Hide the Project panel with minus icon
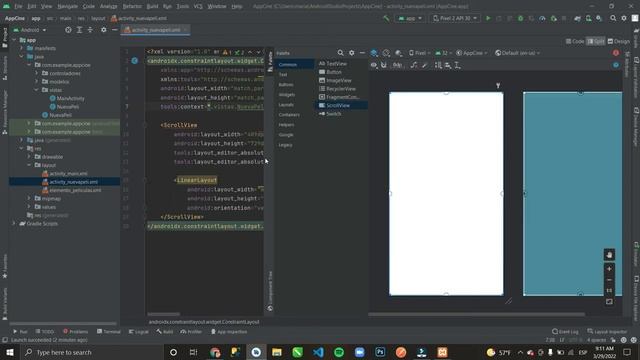The image size is (640, 360). [x=115, y=30]
